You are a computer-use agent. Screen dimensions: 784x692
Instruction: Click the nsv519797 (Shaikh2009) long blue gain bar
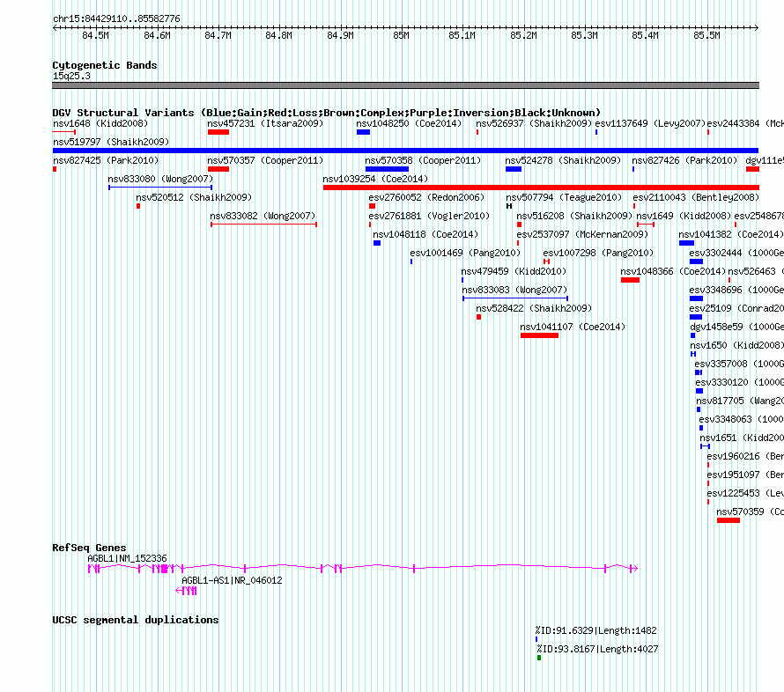point(405,151)
